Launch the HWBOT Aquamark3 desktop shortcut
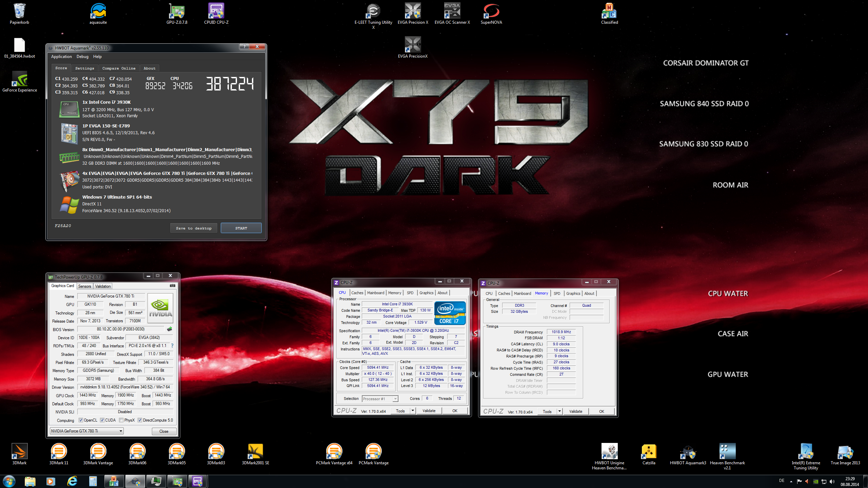Viewport: 868px width, 488px height. pos(688,454)
